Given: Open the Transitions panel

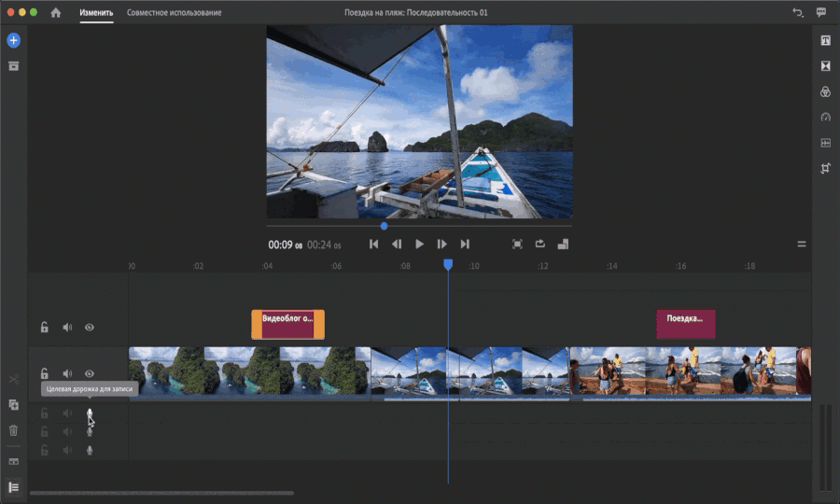Looking at the screenshot, I should tap(825, 66).
